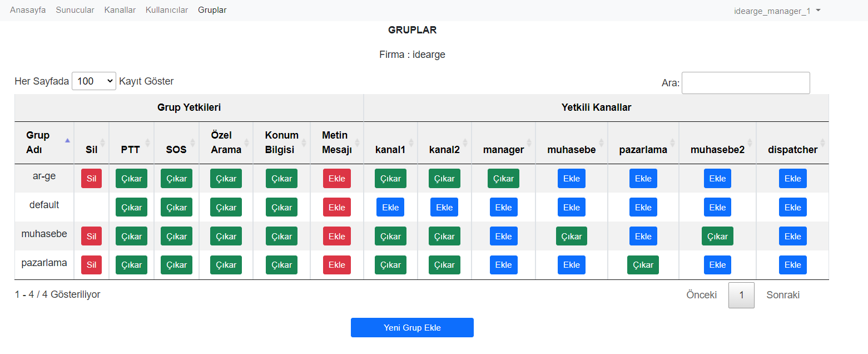Remove SOS permission from default group
Viewport: 868px width, 354px height.
coord(177,208)
